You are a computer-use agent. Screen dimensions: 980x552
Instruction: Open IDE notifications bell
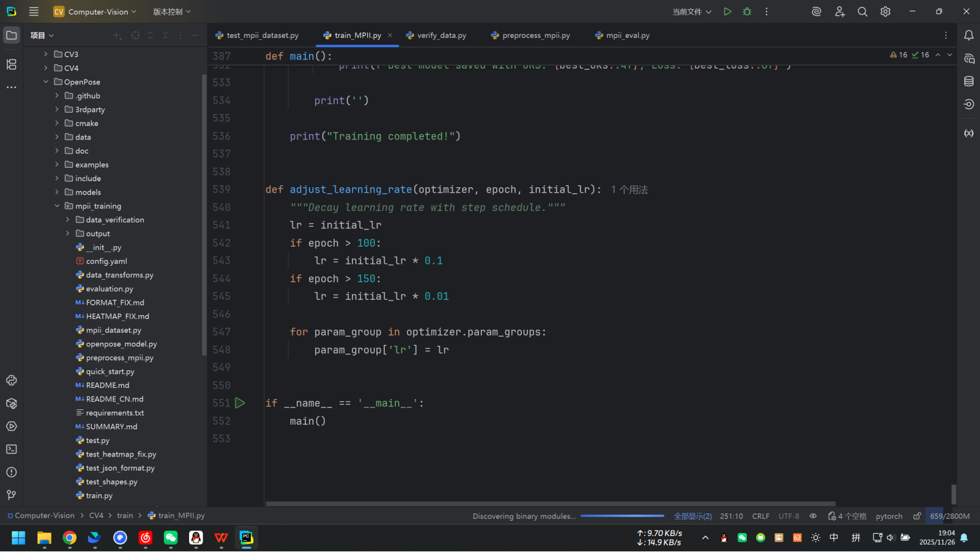pyautogui.click(x=969, y=35)
